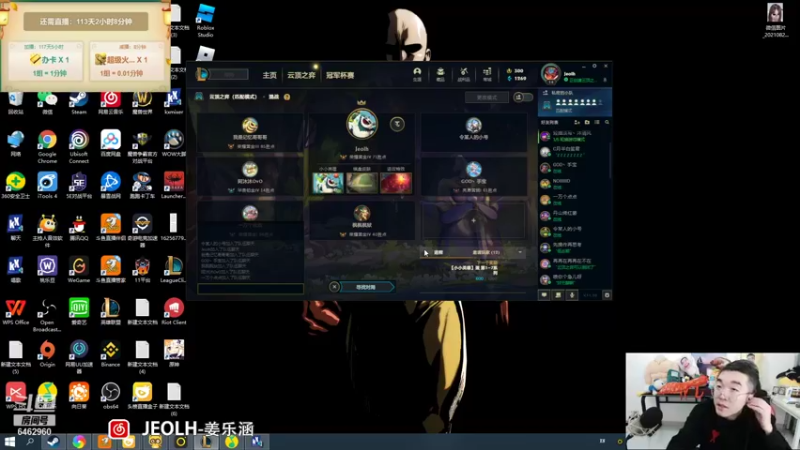Screen dimensions: 800x450
Task: Open Binance desktop shortcut
Action: (110, 354)
